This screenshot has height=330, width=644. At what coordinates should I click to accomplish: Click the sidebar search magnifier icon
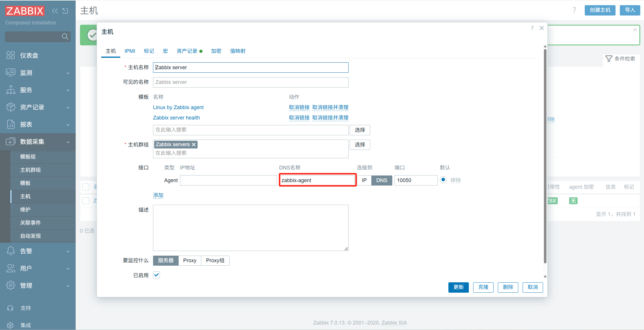(65, 36)
